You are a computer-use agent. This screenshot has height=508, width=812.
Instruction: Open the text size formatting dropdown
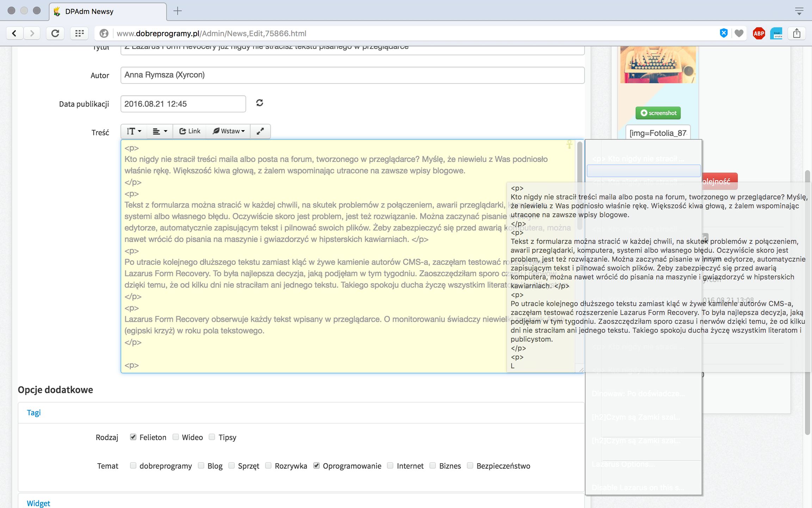coord(134,131)
